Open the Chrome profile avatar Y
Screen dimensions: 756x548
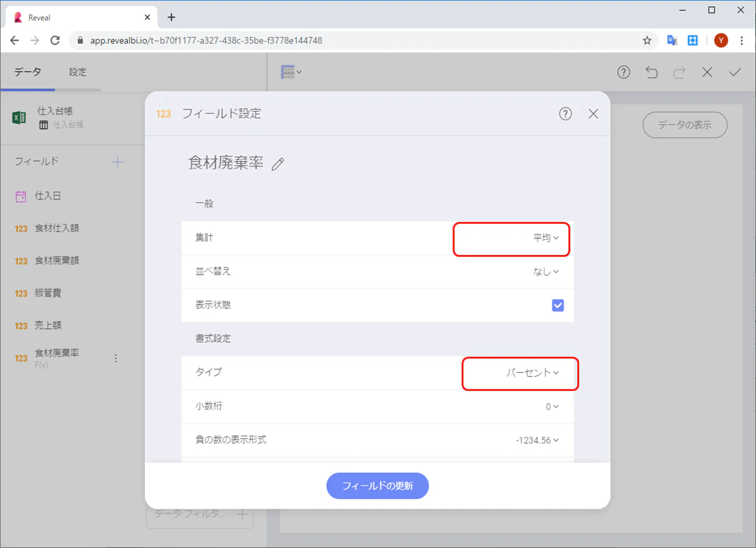(721, 41)
